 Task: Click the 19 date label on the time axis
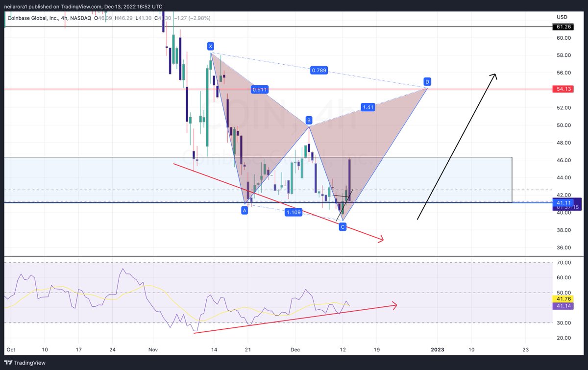point(377,349)
